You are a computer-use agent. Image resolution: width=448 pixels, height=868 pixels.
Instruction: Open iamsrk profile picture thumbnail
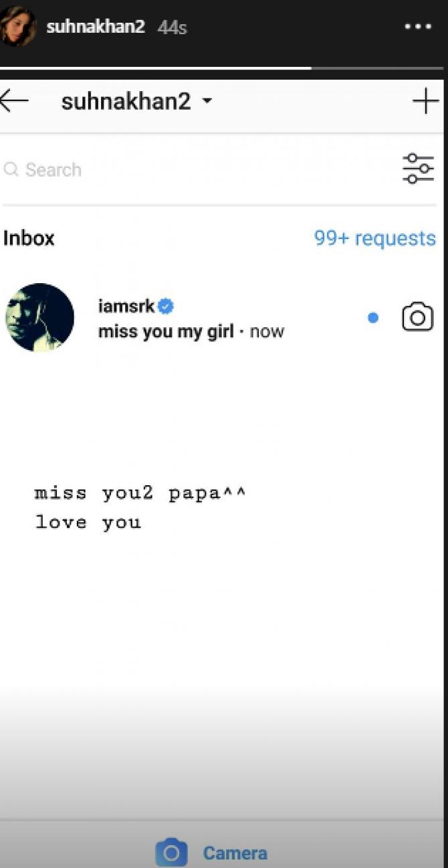pos(39,317)
